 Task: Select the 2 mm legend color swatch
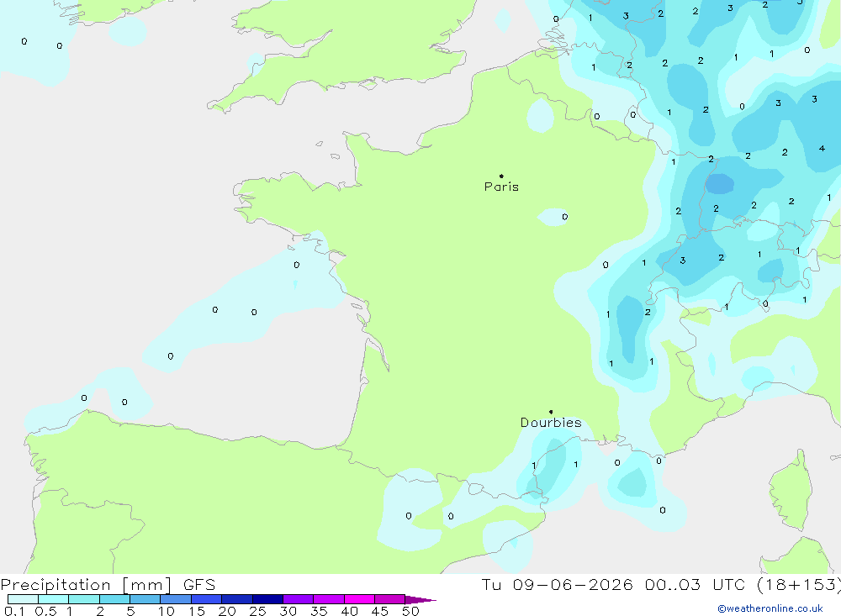point(114,599)
